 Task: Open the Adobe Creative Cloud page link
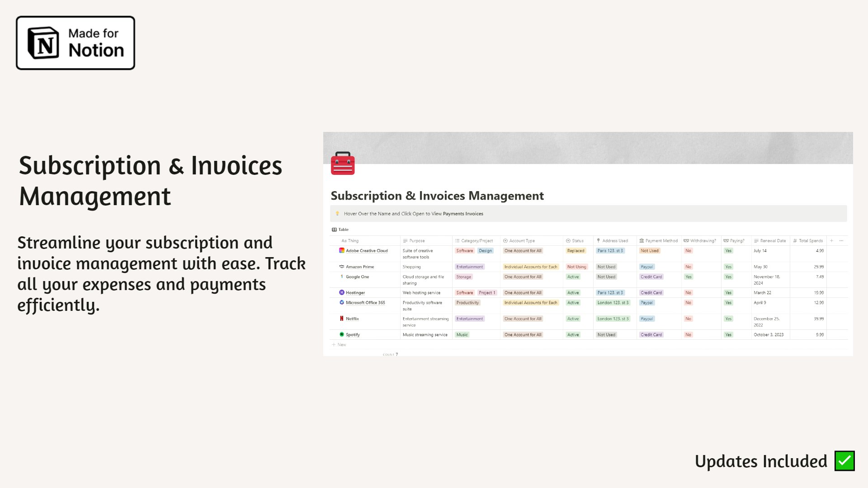[367, 251]
